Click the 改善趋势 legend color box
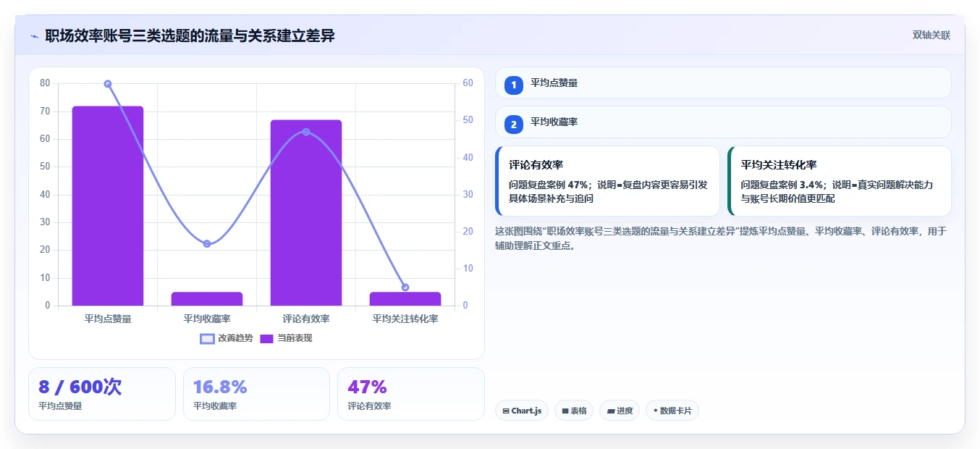This screenshot has height=449, width=980. [x=208, y=338]
